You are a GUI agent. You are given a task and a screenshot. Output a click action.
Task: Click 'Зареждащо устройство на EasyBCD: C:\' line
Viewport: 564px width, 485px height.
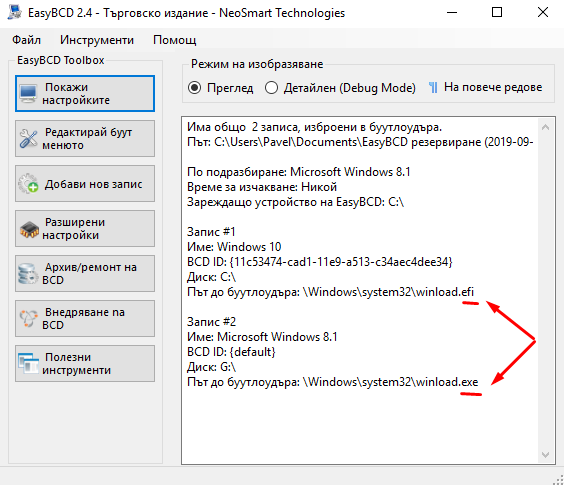point(295,202)
